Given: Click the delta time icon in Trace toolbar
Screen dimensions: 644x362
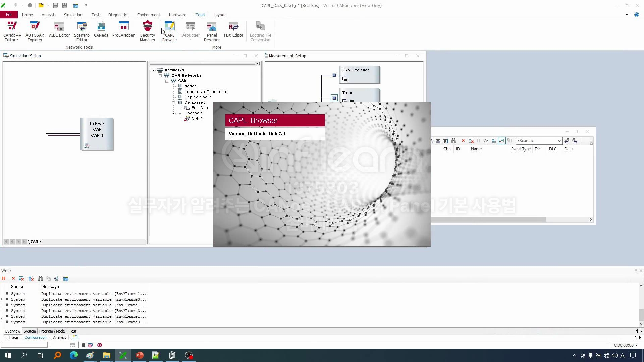Looking at the screenshot, I should point(486,141).
